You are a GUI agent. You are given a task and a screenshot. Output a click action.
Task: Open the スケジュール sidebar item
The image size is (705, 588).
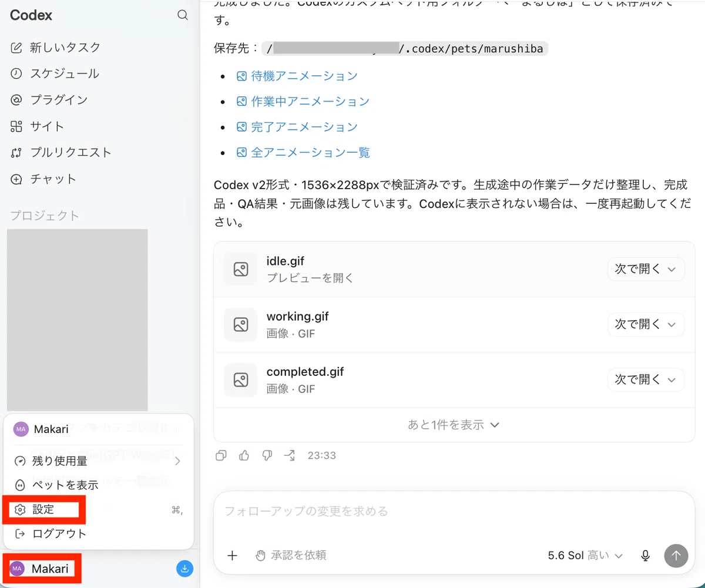[55, 73]
